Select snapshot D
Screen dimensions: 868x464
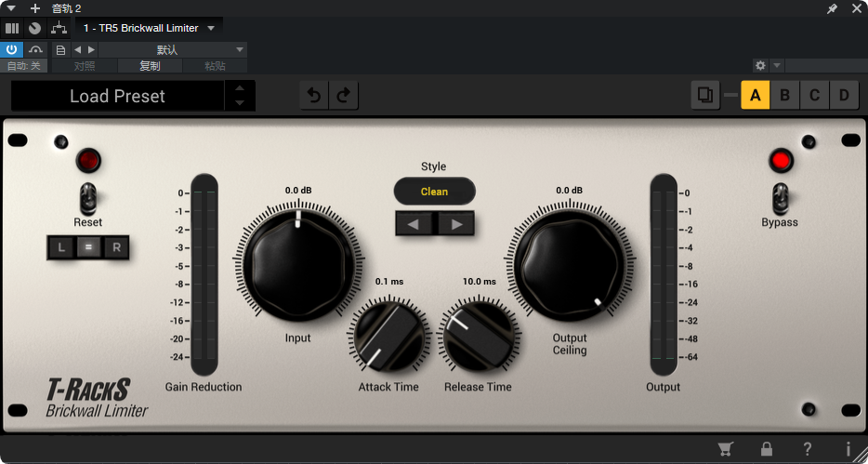pos(844,95)
